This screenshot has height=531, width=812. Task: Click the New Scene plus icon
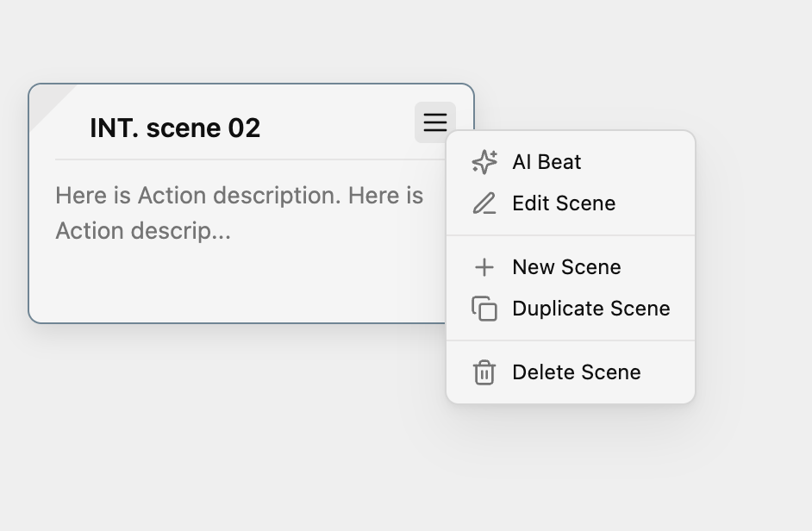pyautogui.click(x=484, y=267)
